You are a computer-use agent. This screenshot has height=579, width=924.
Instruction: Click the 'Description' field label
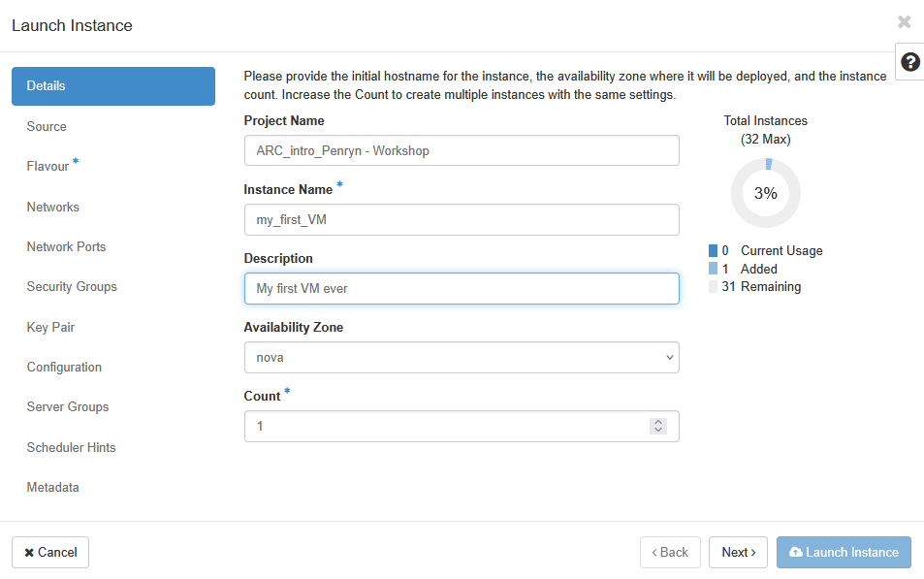coord(278,258)
